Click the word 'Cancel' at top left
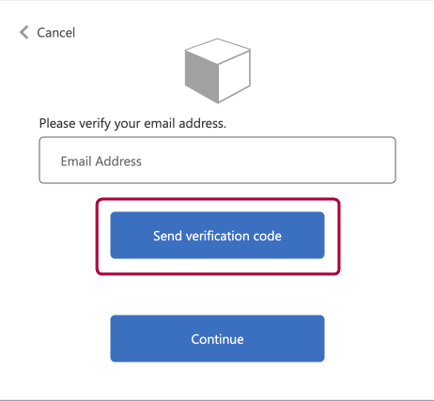The image size is (434, 401). click(56, 33)
